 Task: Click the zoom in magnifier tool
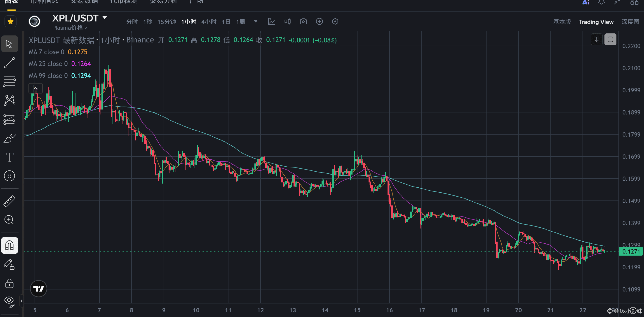[9, 220]
